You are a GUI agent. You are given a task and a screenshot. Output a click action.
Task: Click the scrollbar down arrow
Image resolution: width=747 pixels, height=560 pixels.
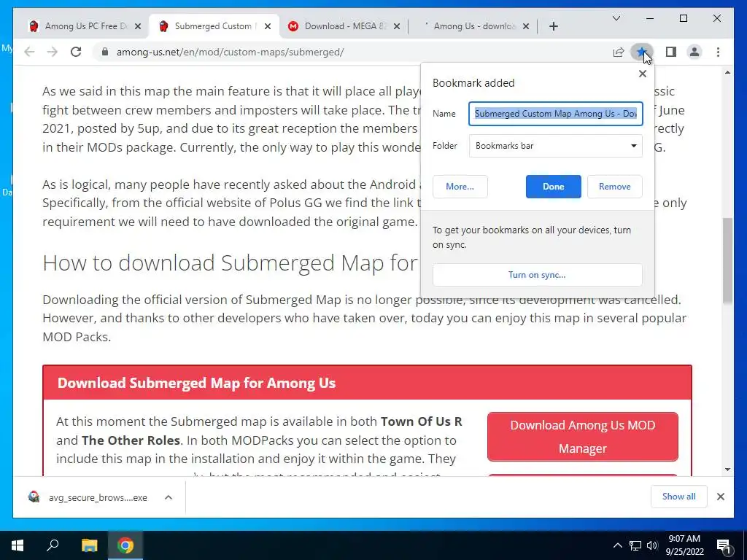click(727, 470)
